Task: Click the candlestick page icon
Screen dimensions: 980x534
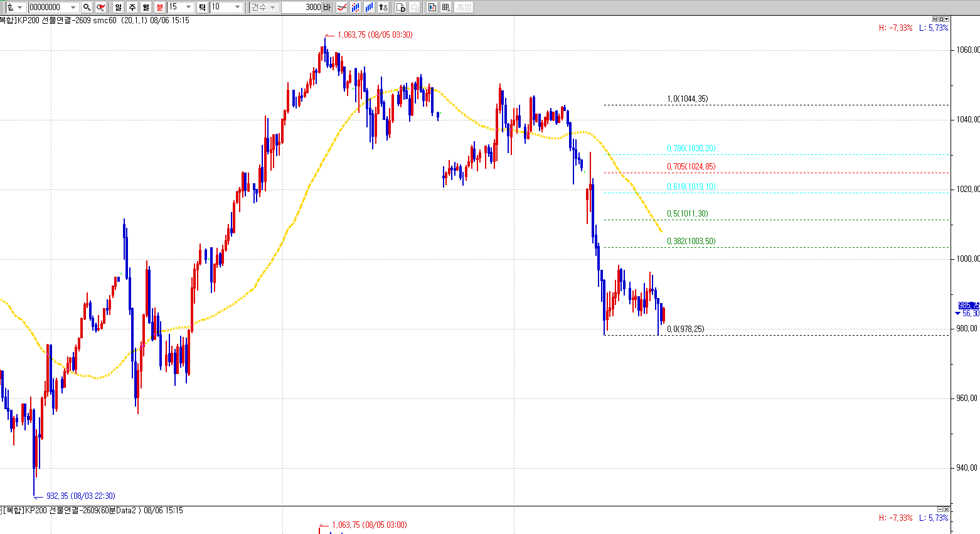Action: point(432,7)
